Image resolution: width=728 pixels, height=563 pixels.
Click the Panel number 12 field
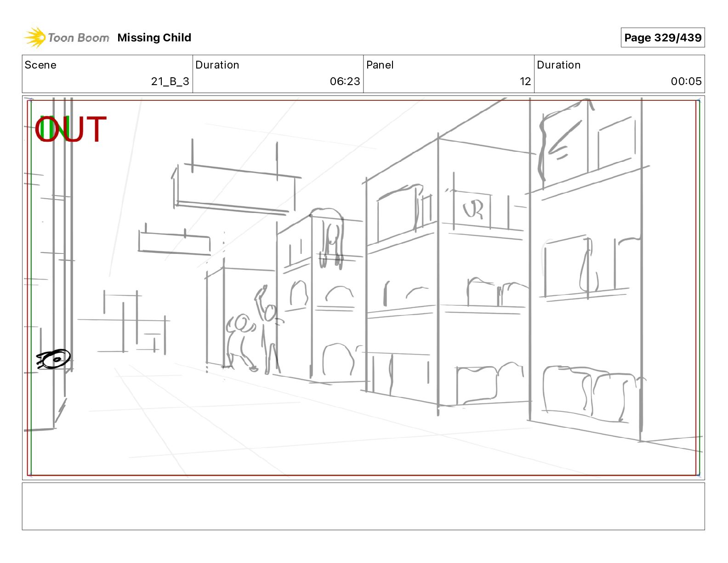tap(525, 81)
